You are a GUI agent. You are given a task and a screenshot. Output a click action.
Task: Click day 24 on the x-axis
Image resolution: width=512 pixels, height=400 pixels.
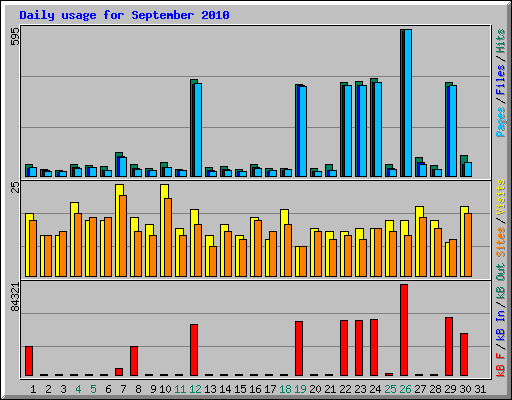point(375,389)
